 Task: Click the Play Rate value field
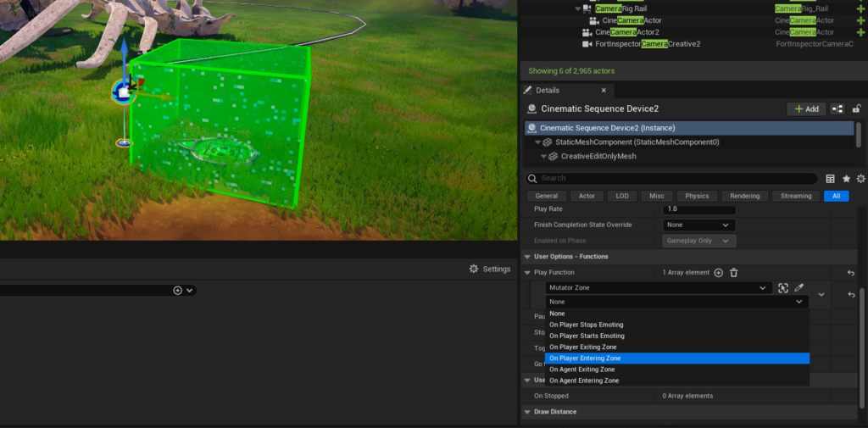coord(699,210)
